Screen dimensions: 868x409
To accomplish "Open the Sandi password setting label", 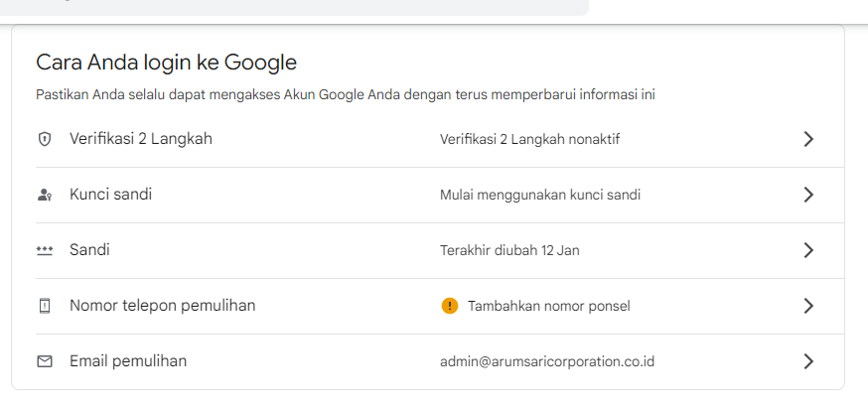I will (x=89, y=250).
